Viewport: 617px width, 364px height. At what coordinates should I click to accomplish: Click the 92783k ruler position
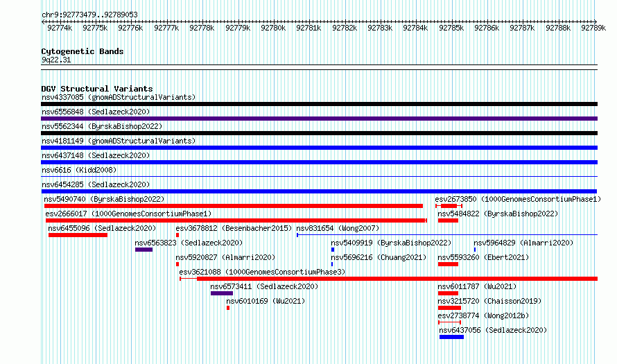[380, 28]
